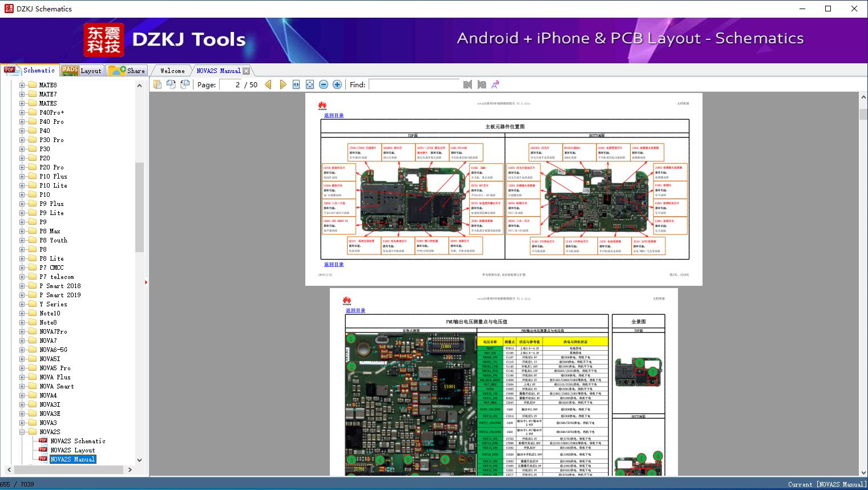Expand the NOVA3 folder

click(22, 423)
